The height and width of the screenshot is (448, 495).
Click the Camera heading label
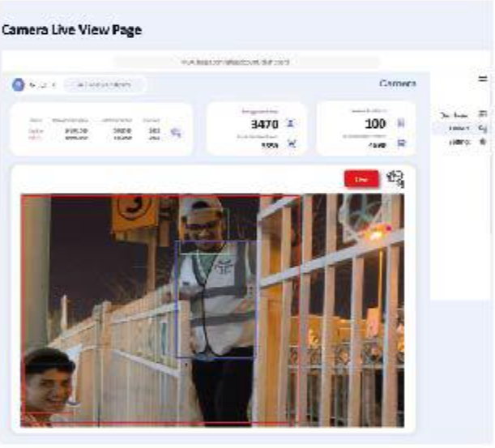click(x=397, y=83)
